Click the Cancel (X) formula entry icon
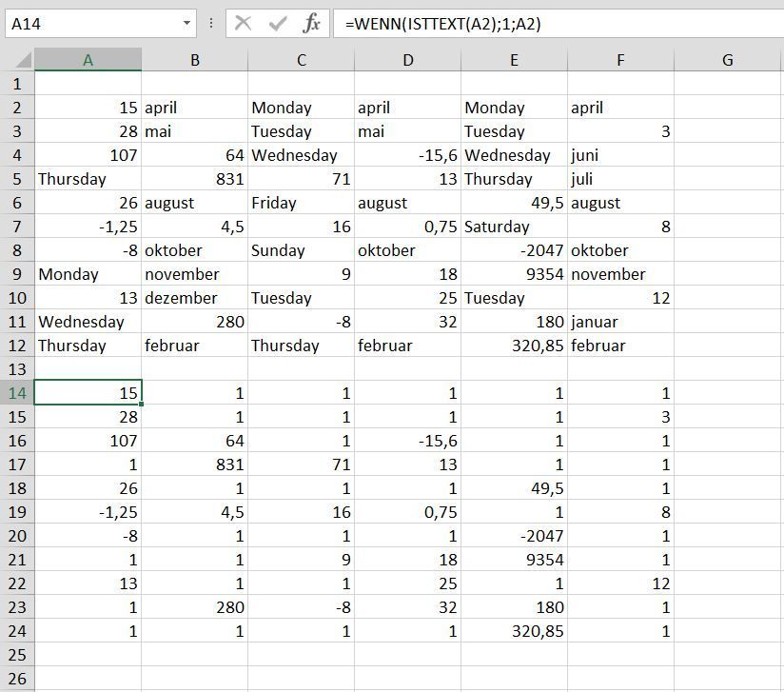Image resolution: width=784 pixels, height=692 pixels. coord(243,23)
